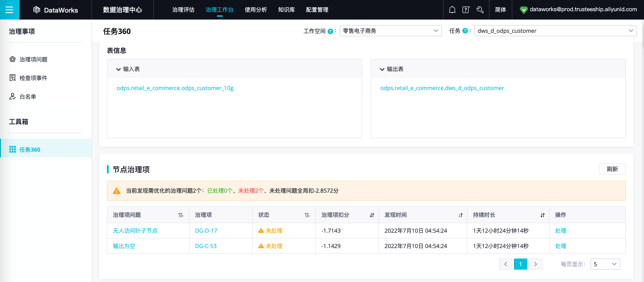Image resolution: width=644 pixels, height=282 pixels.
Task: Click deduction value -1.1429
Action: 331,246
